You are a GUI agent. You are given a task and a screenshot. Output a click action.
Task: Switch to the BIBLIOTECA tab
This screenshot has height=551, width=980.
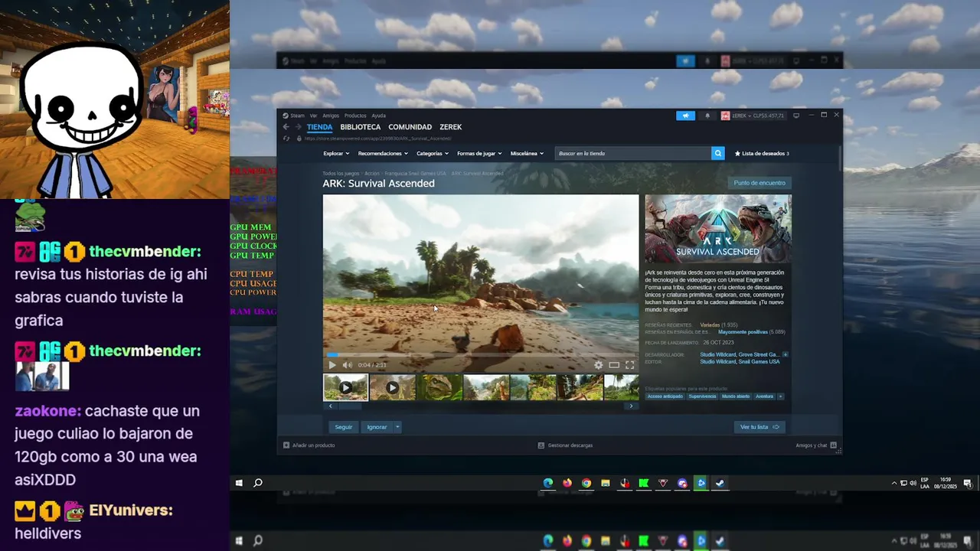[360, 127]
